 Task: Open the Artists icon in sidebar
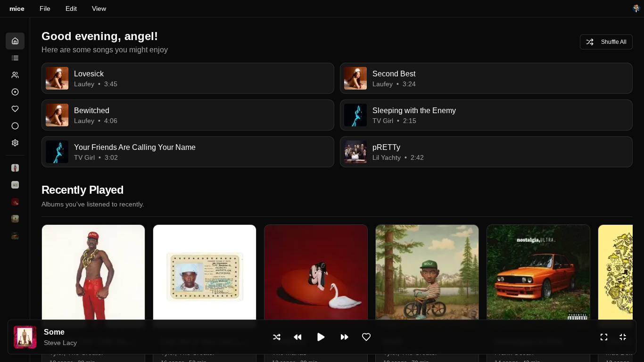click(x=15, y=75)
